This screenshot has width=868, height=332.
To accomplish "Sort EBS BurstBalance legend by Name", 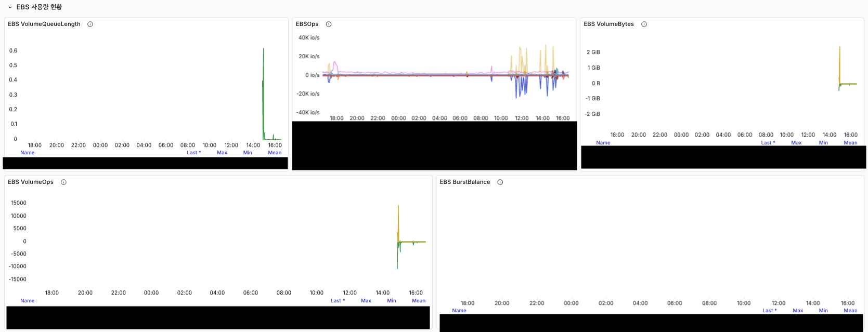I will click(459, 311).
